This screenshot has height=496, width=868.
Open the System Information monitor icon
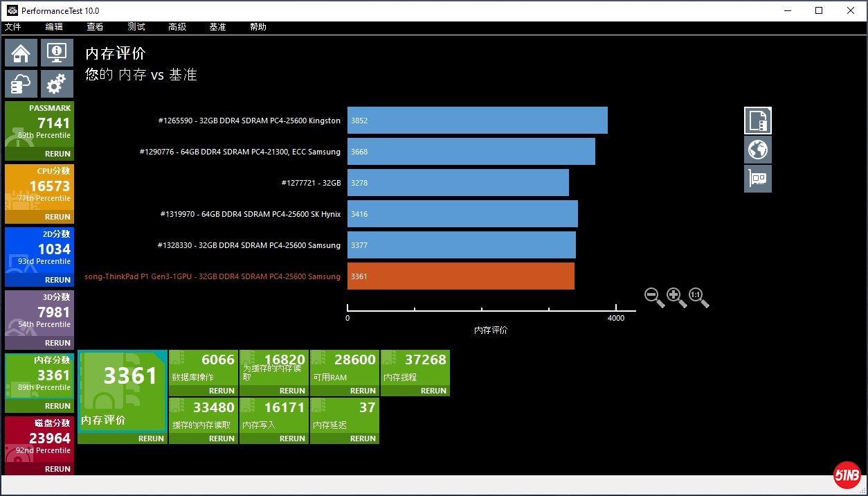coord(57,53)
